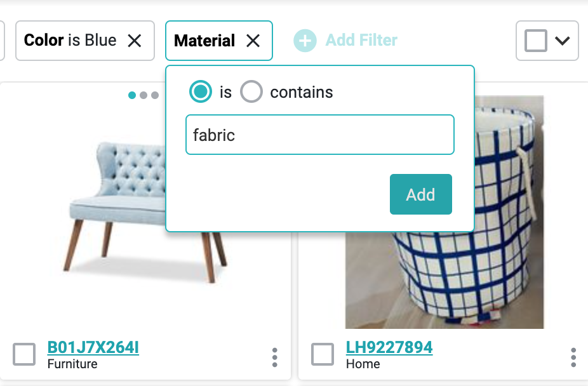Open kebab menu for B01J7X264I

(x=274, y=357)
